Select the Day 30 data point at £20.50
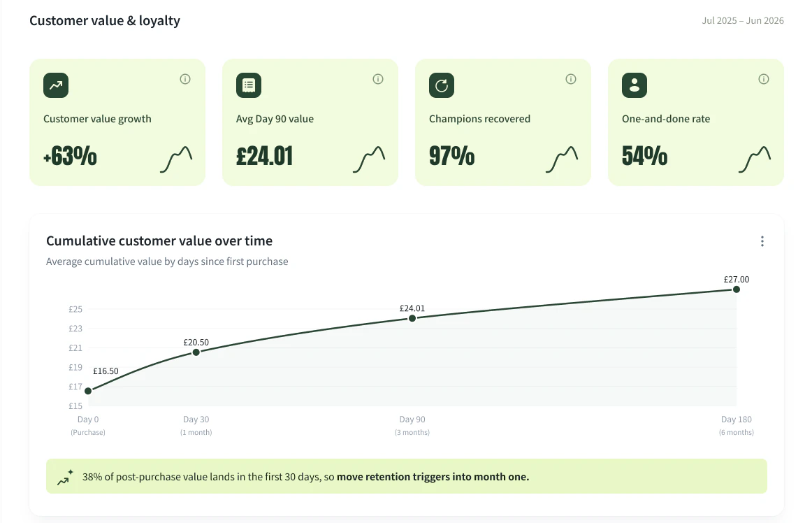The image size is (812, 523). 196,352
